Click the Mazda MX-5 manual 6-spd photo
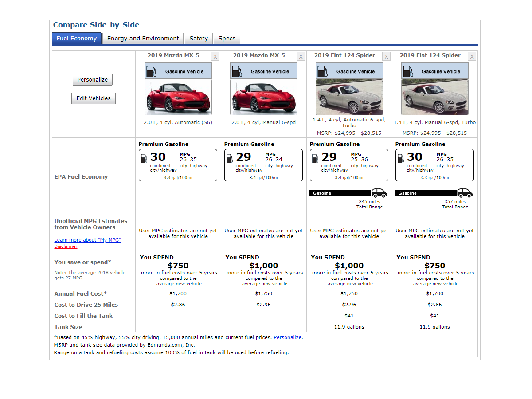The width and height of the screenshot is (532, 399). (x=264, y=98)
